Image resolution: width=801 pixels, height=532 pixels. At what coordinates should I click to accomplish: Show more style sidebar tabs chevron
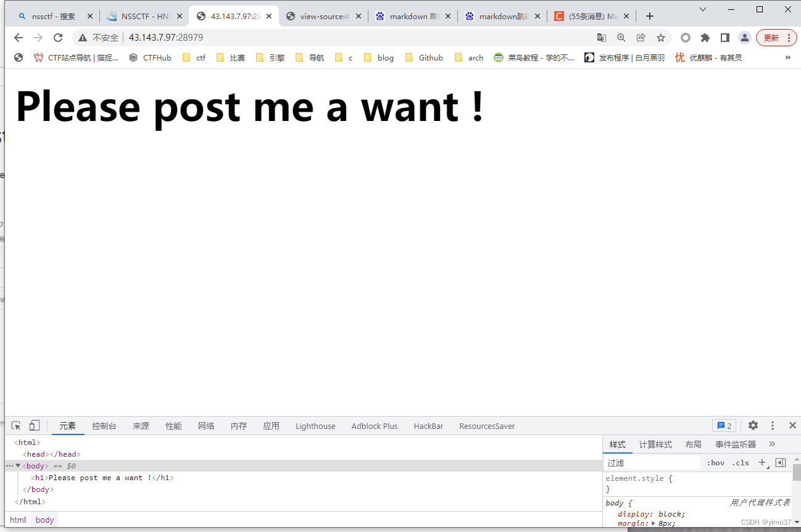772,444
